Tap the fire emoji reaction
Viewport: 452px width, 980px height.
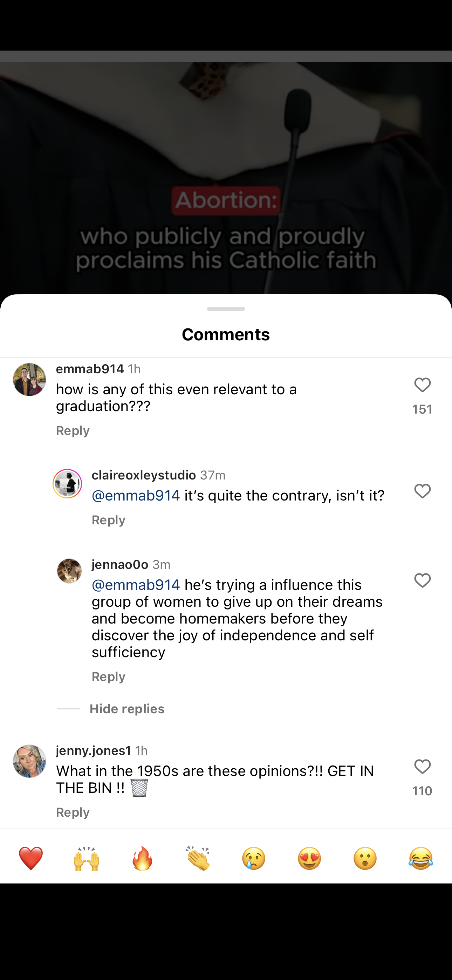coord(142,858)
